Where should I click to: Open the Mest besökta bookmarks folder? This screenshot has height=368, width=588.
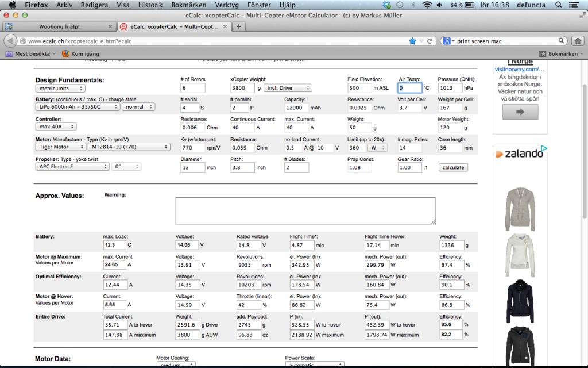30,53
